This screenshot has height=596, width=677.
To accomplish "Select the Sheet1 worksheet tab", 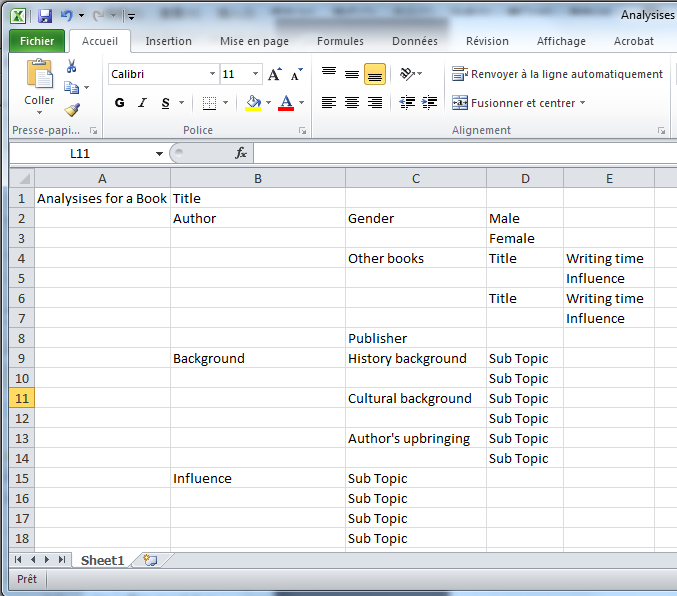I will pos(102,560).
